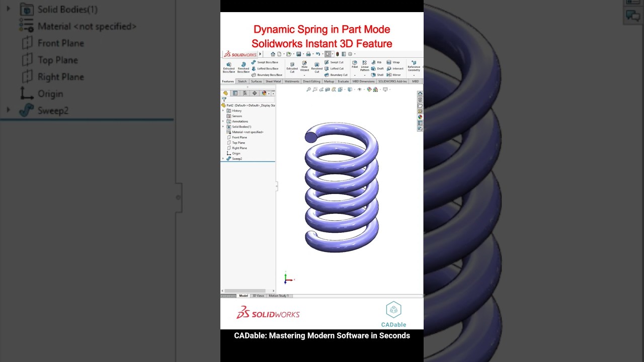This screenshot has height=362, width=644.
Task: Switch to the Evaluate tab
Action: (x=343, y=81)
